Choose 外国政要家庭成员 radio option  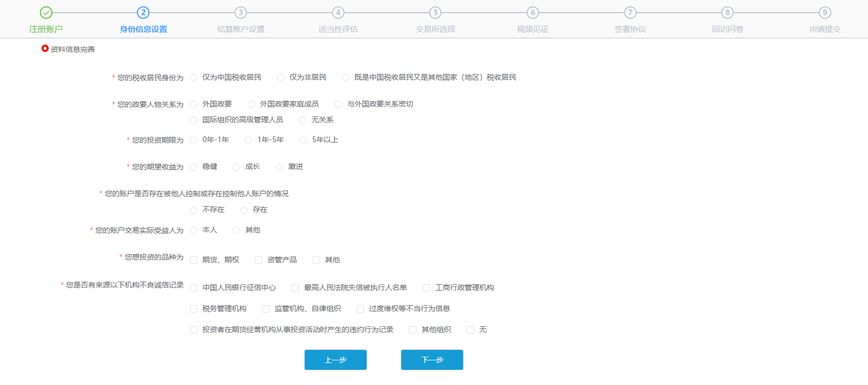click(x=251, y=104)
